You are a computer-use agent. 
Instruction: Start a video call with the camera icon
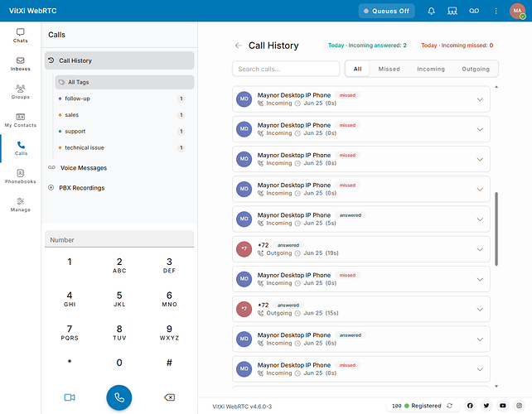pos(70,397)
